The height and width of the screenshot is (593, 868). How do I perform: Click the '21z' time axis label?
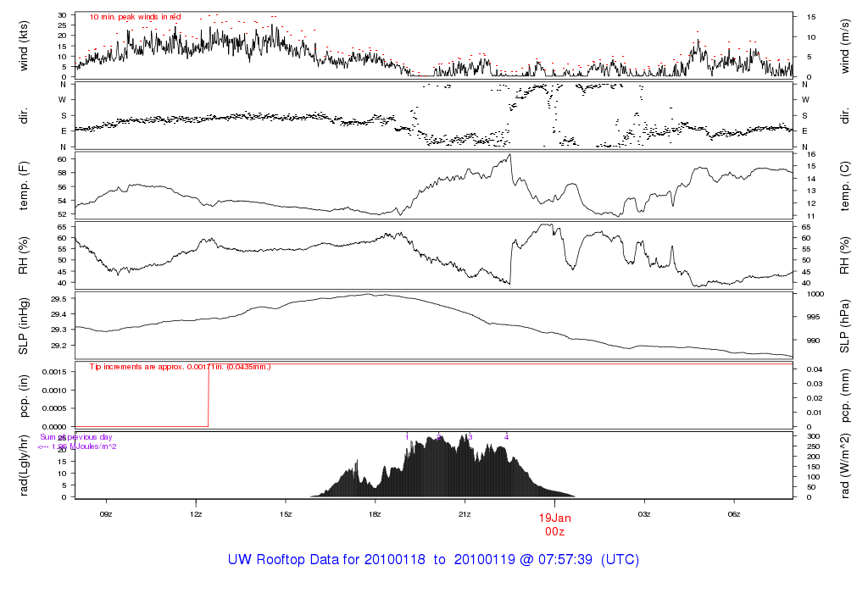465,514
